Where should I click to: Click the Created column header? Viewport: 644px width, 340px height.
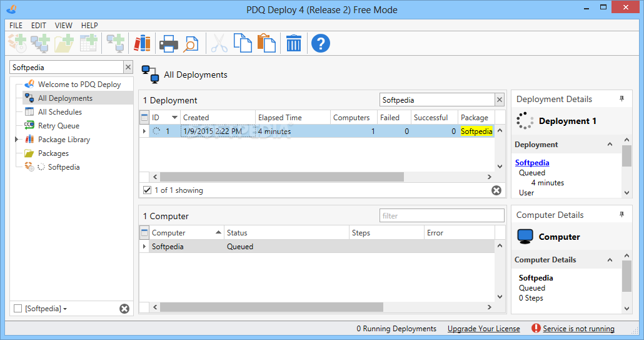click(218, 118)
